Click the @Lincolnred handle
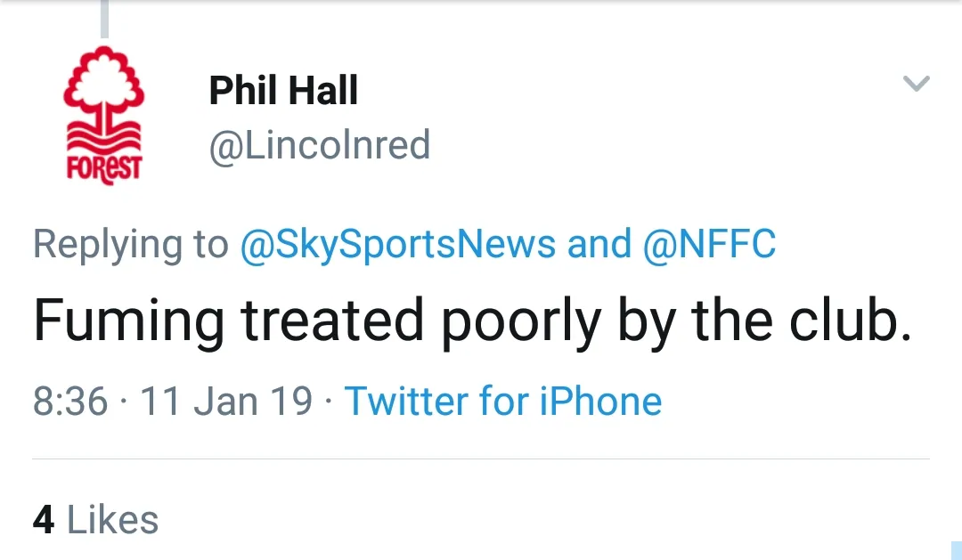The image size is (962, 560). point(319,145)
